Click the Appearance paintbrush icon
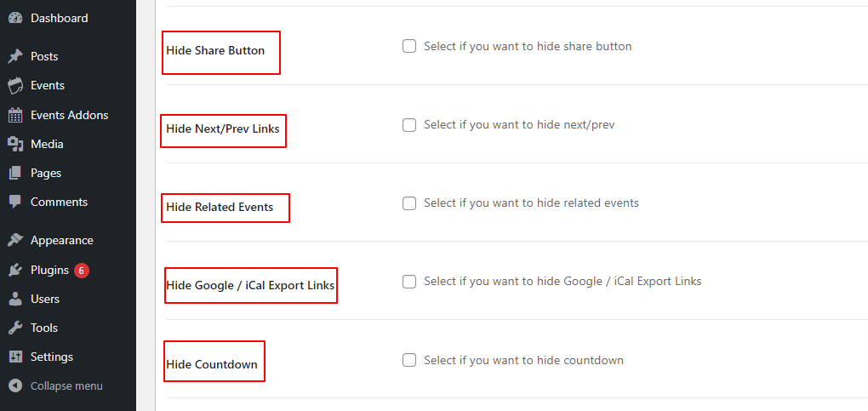 point(15,240)
